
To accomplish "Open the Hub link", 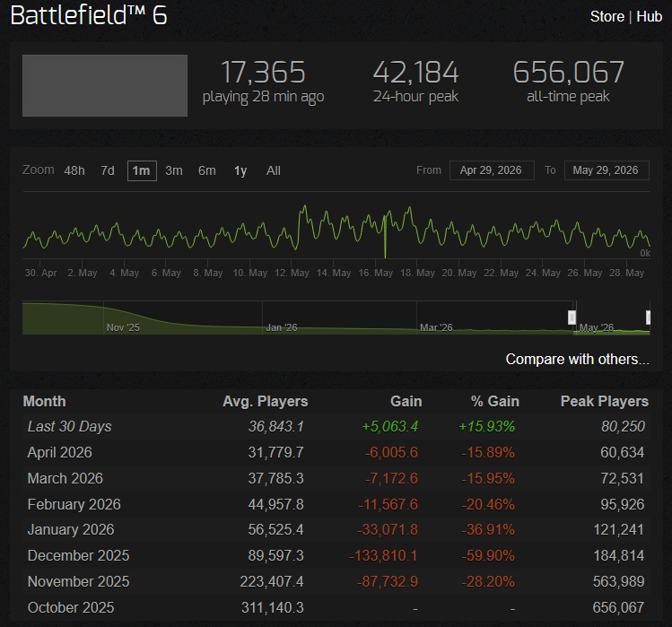I will 650,16.
